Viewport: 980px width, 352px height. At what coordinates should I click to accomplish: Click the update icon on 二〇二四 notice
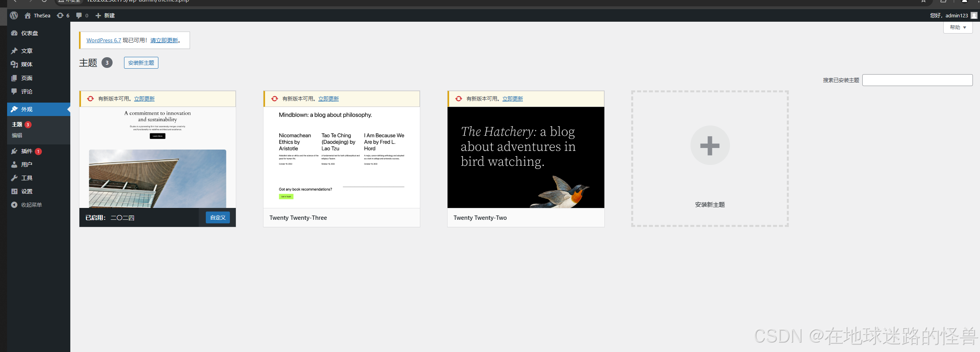(90, 99)
